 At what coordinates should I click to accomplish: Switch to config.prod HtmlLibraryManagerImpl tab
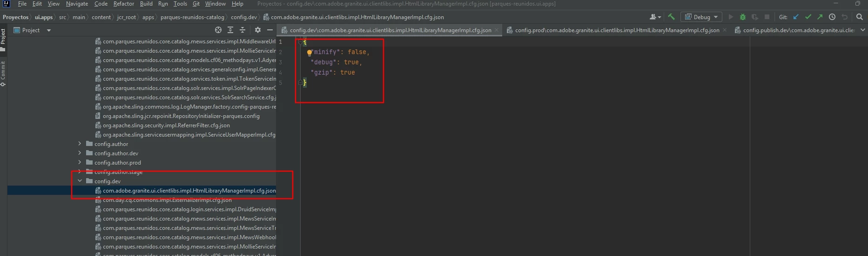pos(617,30)
